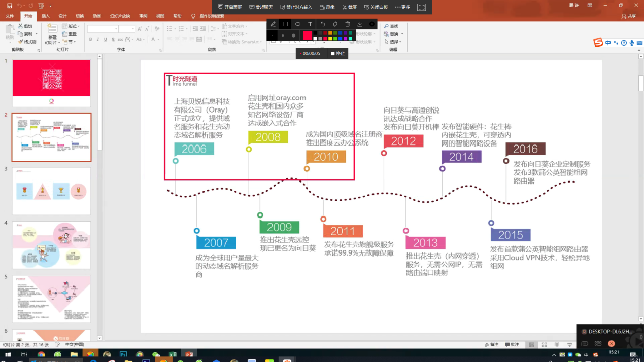Click the fullscreen icon in remote toolbar

(x=421, y=7)
